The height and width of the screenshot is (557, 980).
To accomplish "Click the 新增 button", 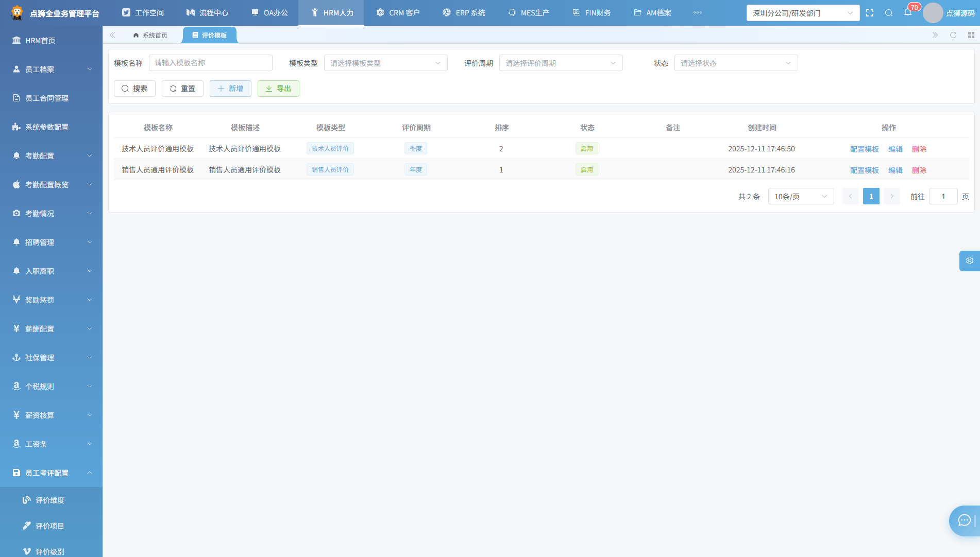I will [230, 89].
